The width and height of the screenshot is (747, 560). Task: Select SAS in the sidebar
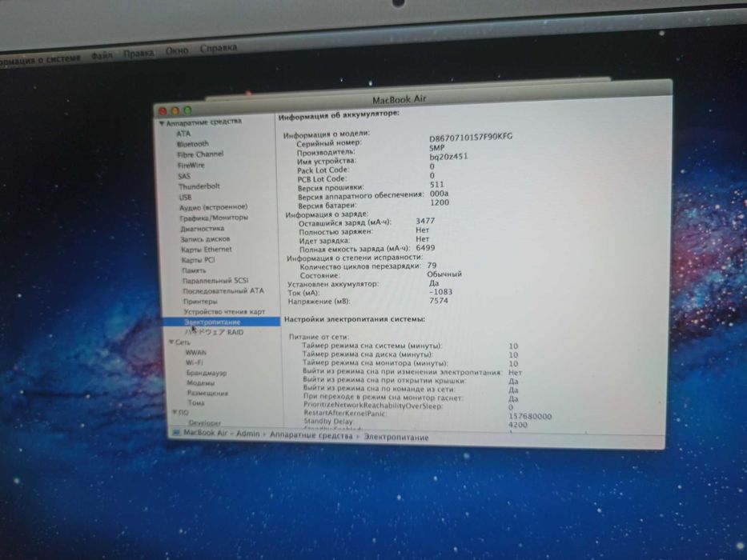coord(184,176)
